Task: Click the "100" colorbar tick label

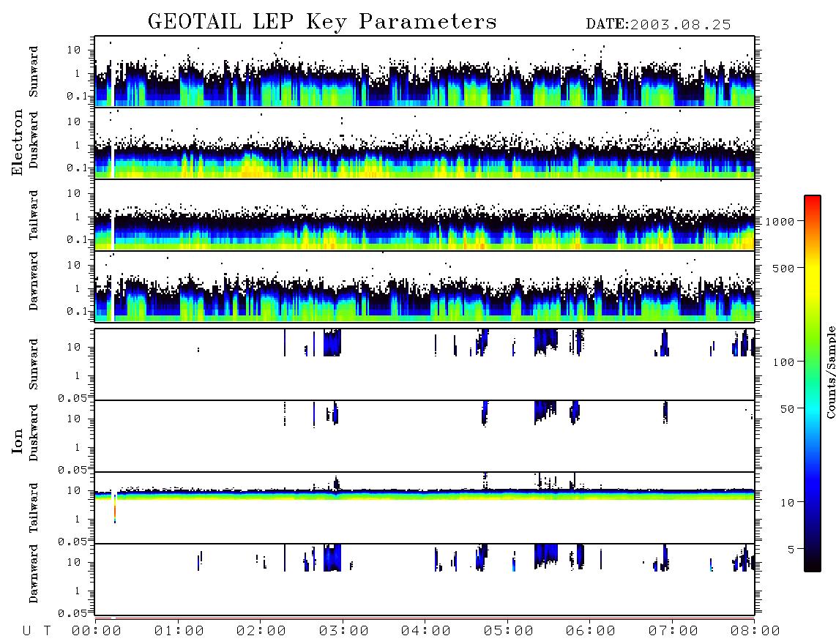Action: point(784,362)
